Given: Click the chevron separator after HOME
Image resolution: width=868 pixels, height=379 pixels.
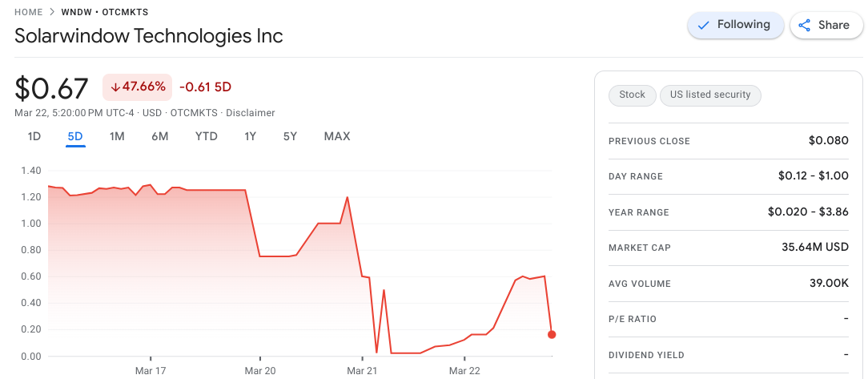Looking at the screenshot, I should (x=52, y=12).
